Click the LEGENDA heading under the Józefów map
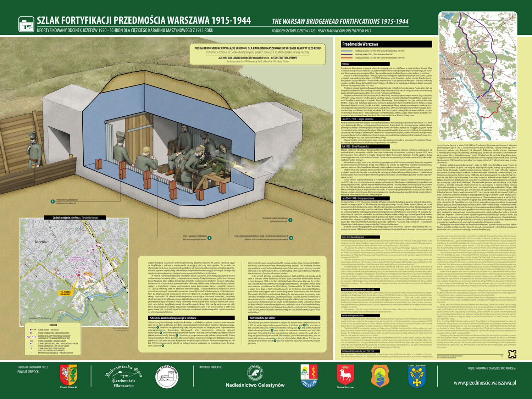 (x=53, y=325)
